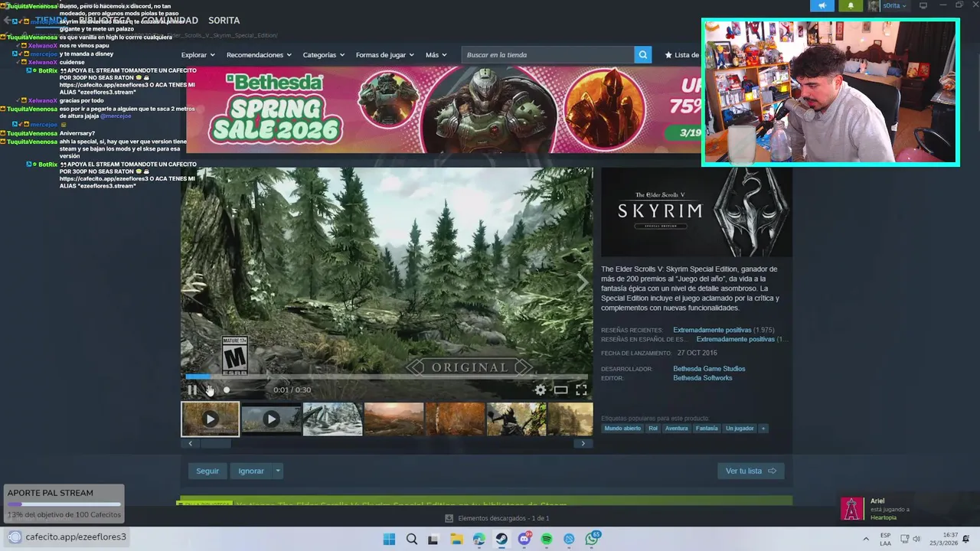This screenshot has width=980, height=551.
Task: Enter fullscreen on the trailer video
Action: point(581,390)
